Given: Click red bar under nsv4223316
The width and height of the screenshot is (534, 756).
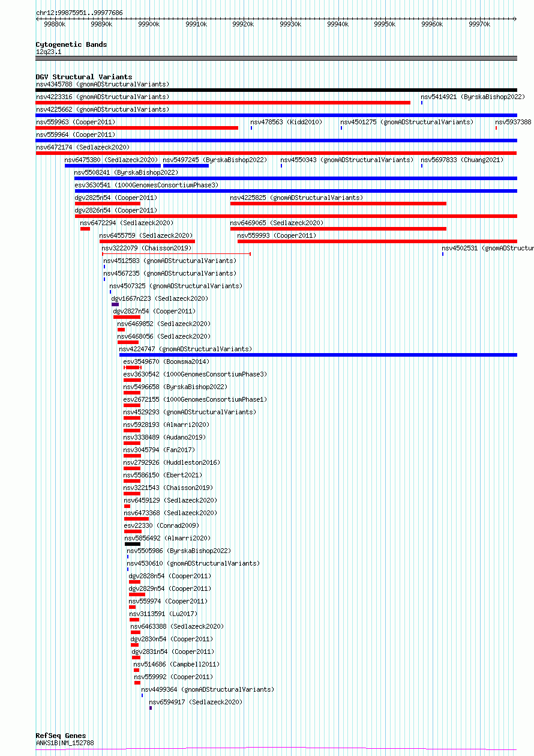Looking at the screenshot, I should click(x=223, y=103).
